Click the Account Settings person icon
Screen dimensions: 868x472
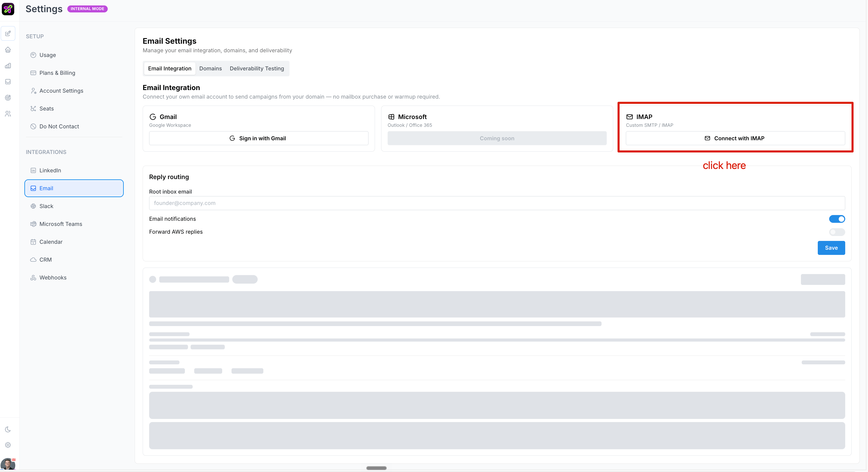(x=33, y=91)
